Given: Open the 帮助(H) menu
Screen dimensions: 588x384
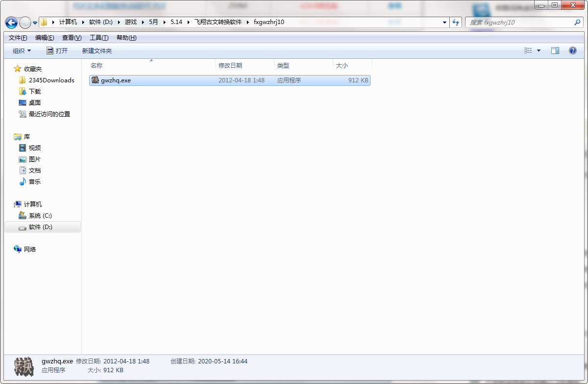Looking at the screenshot, I should (x=126, y=38).
